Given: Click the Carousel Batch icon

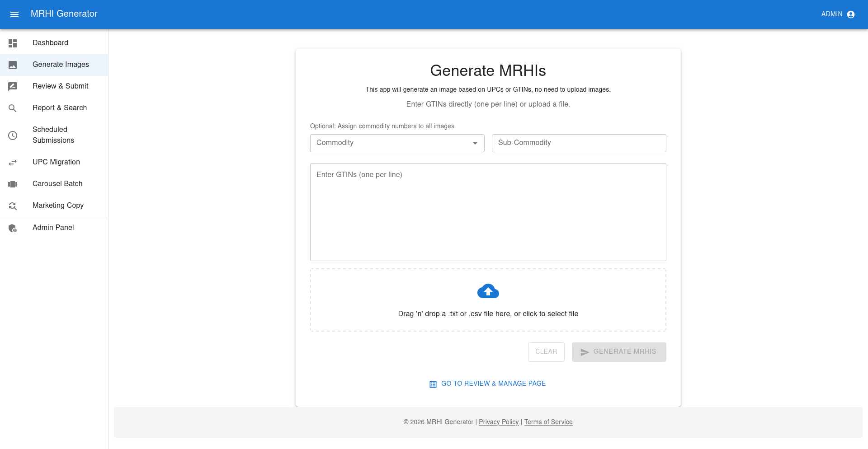Looking at the screenshot, I should tap(12, 184).
